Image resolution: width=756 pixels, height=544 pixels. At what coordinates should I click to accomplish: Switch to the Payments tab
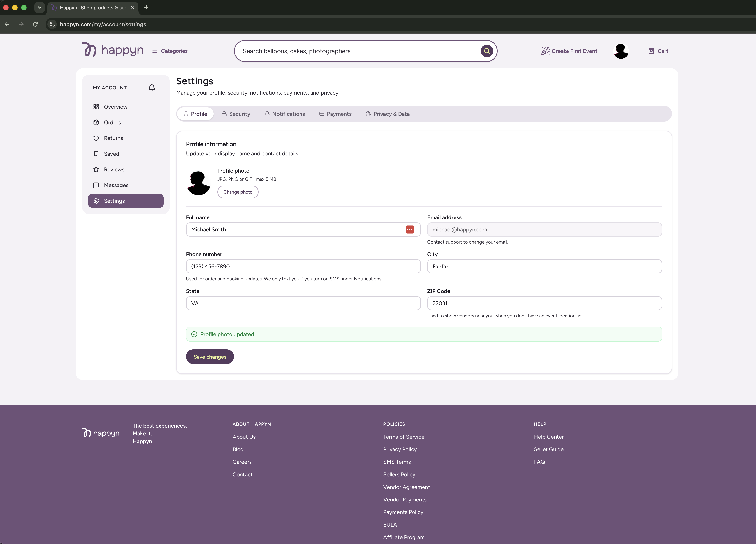click(x=335, y=114)
